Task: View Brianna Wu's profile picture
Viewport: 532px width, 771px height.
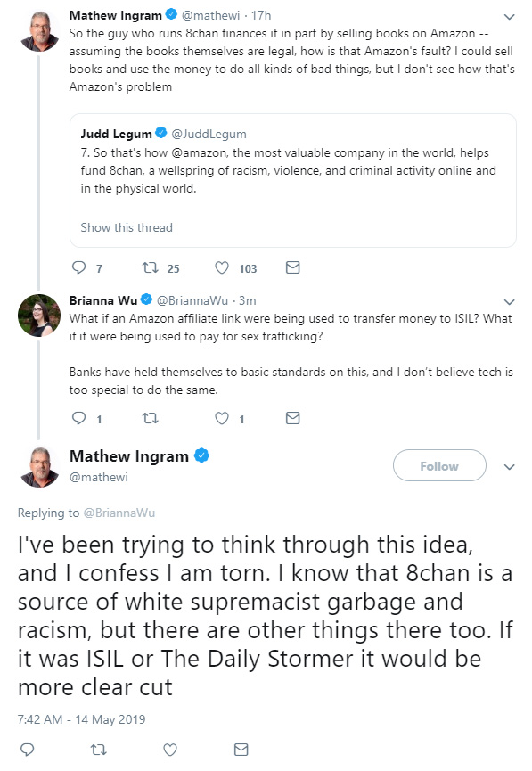Action: point(38,316)
